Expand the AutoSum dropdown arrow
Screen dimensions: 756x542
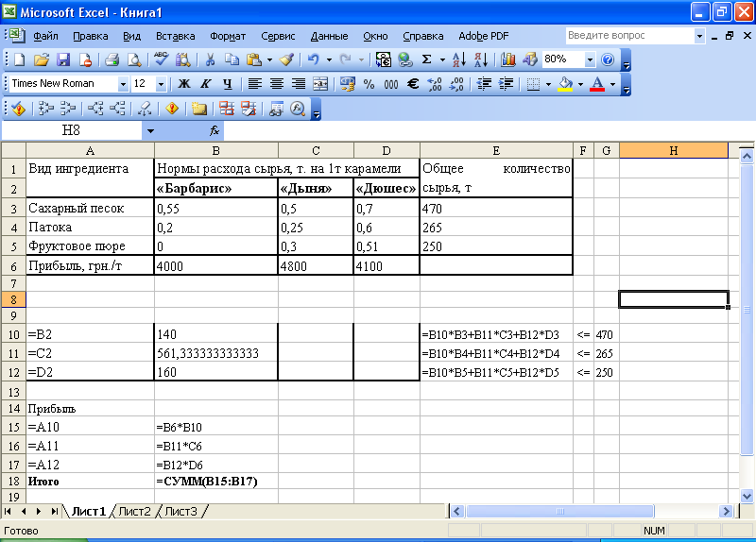click(442, 60)
